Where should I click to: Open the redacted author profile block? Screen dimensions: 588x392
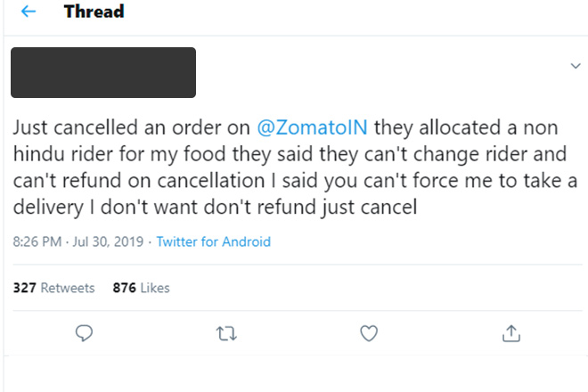tap(103, 72)
